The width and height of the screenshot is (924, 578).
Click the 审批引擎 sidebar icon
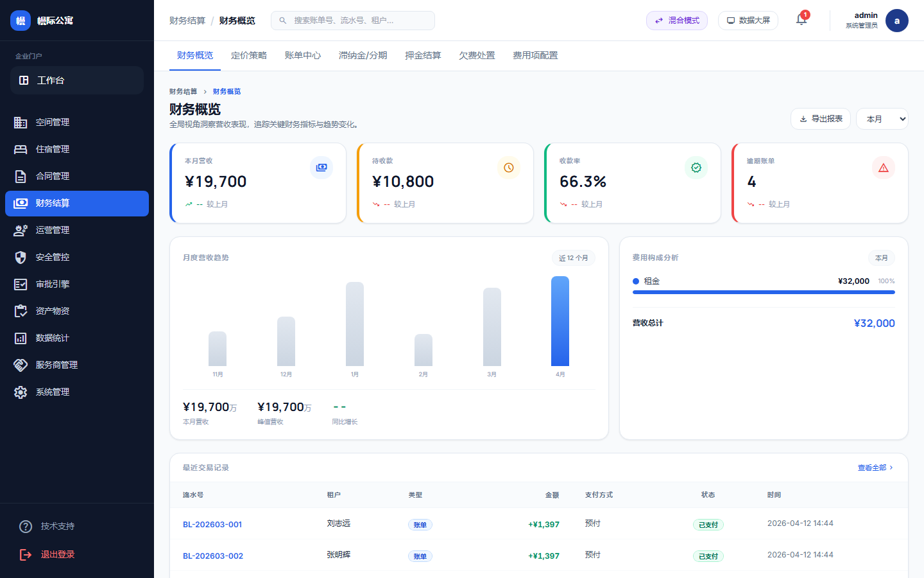point(21,284)
